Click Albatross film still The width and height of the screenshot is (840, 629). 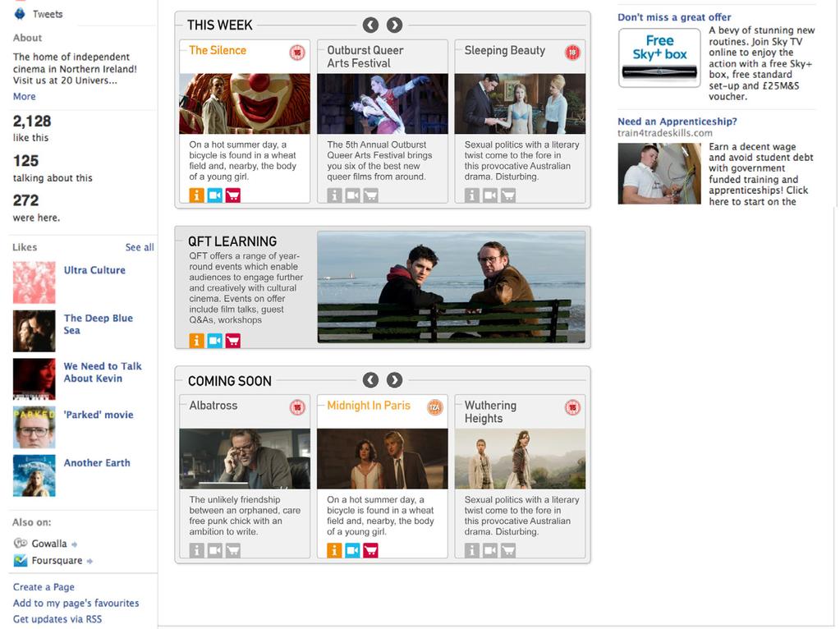(245, 459)
